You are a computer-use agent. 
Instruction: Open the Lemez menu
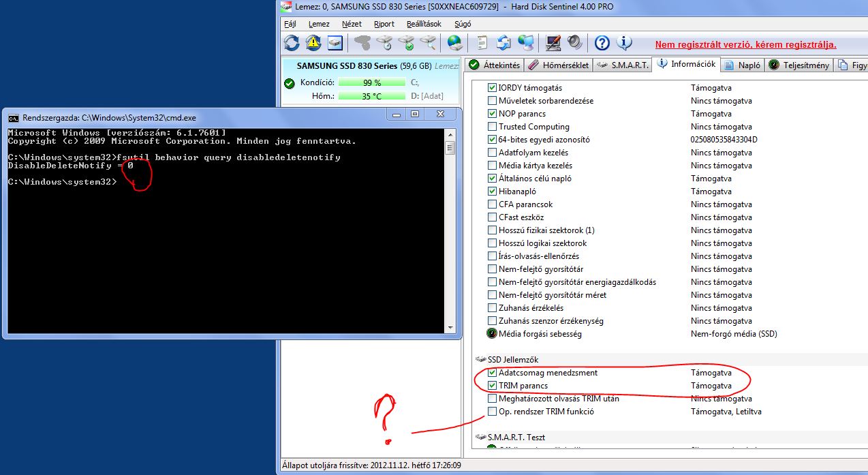[319, 24]
